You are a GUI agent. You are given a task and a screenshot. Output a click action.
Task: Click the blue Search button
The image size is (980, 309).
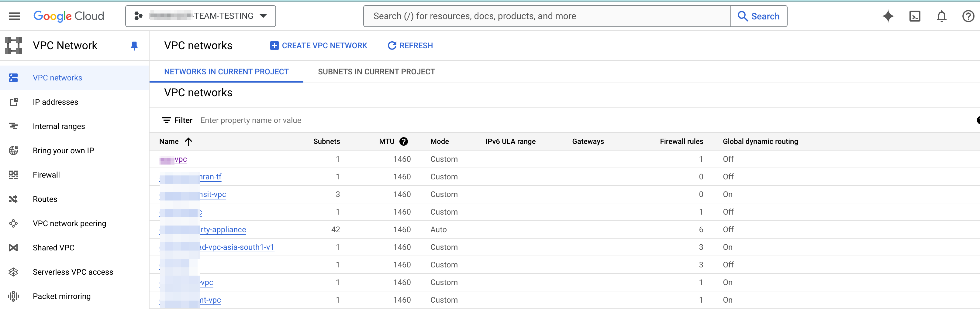(x=759, y=16)
